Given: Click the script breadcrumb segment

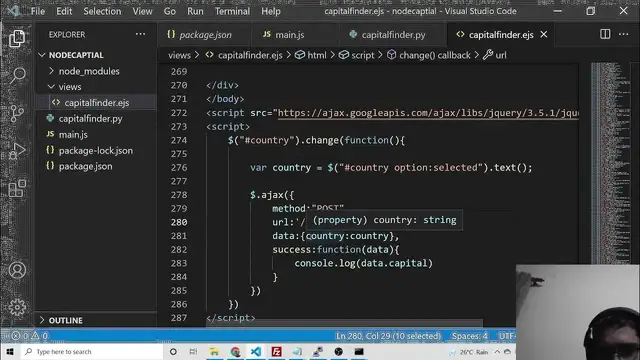Looking at the screenshot, I should coord(356,55).
